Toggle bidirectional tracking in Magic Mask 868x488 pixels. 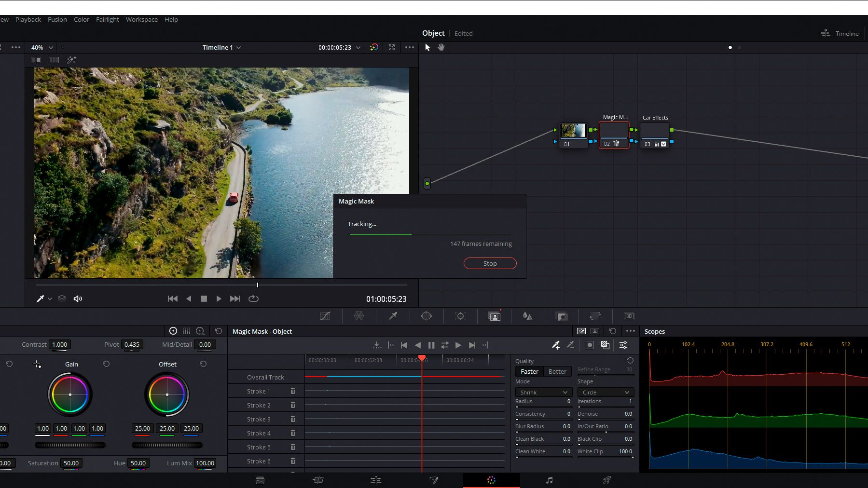pyautogui.click(x=445, y=345)
